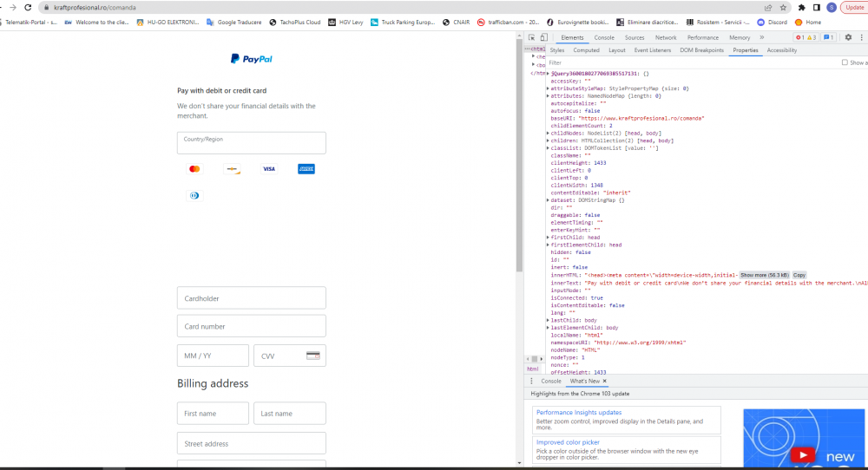Open the issues counter badge
Viewport: 868px width, 470px height.
pos(828,37)
